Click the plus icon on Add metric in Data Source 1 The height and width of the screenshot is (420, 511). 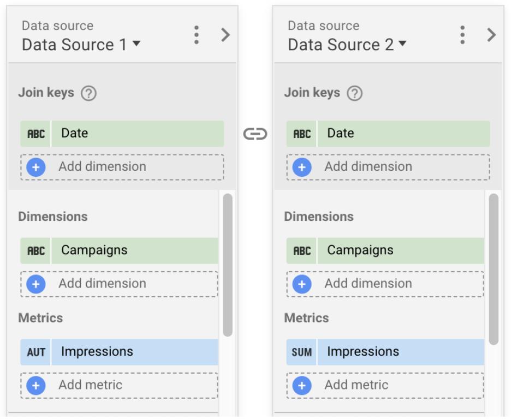pyautogui.click(x=35, y=385)
